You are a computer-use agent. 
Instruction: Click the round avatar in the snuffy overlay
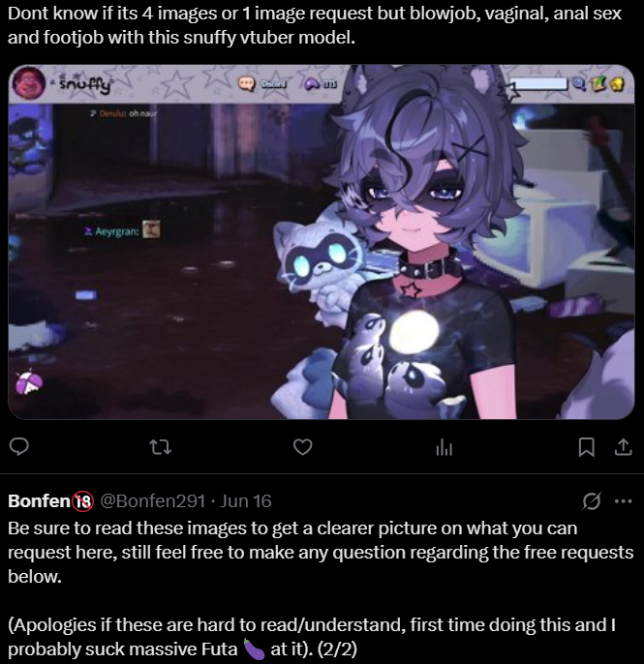29,83
